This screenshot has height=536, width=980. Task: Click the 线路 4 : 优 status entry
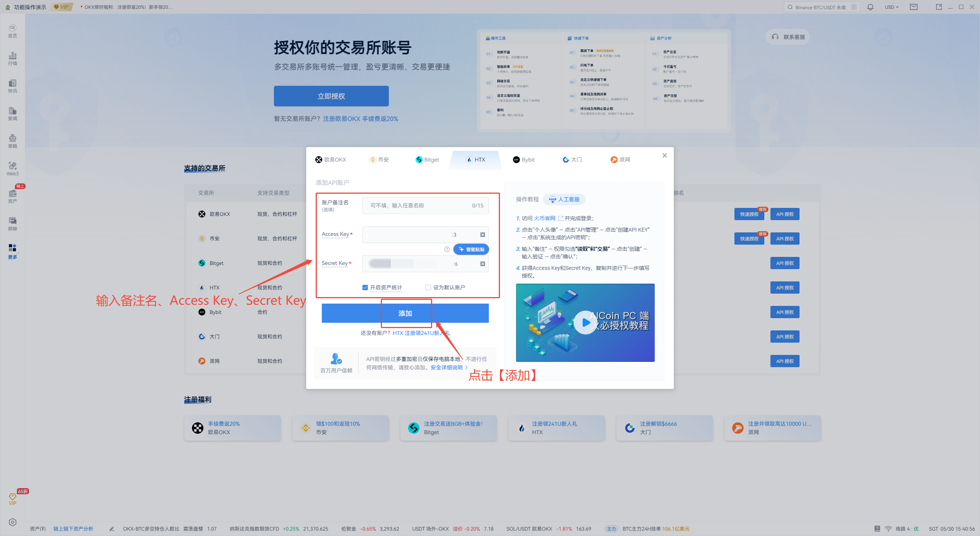click(907, 529)
